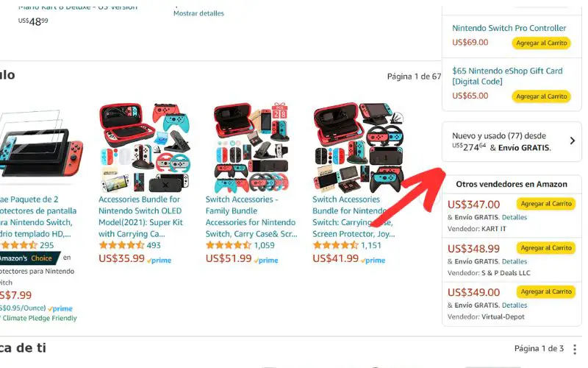
Task: Click the prime logo next to US$41.99
Action: 373,261
